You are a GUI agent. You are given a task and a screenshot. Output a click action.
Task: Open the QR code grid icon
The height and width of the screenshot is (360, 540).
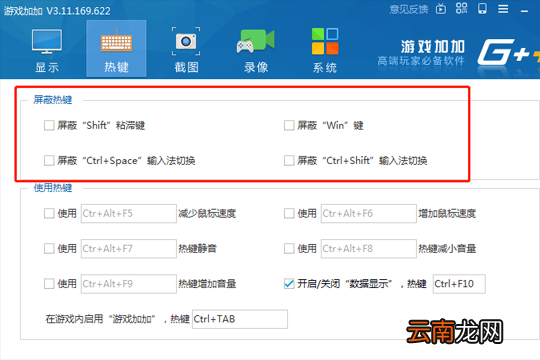(x=461, y=8)
